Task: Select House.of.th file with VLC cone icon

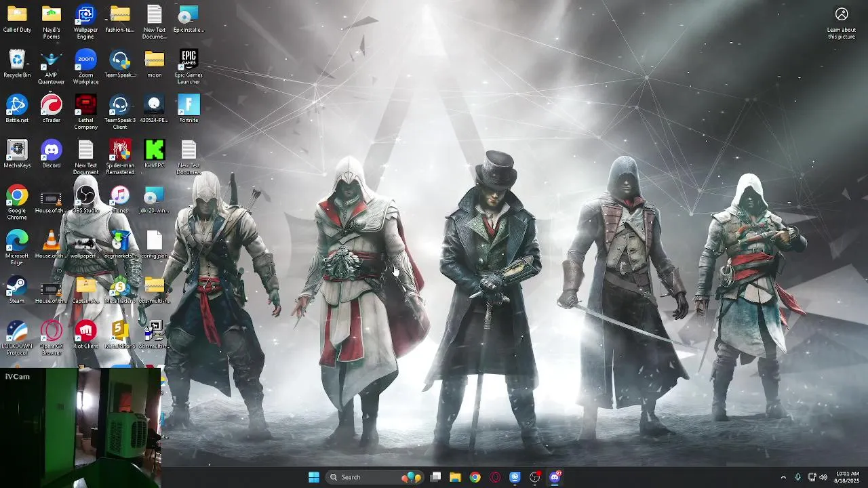Action: point(52,245)
